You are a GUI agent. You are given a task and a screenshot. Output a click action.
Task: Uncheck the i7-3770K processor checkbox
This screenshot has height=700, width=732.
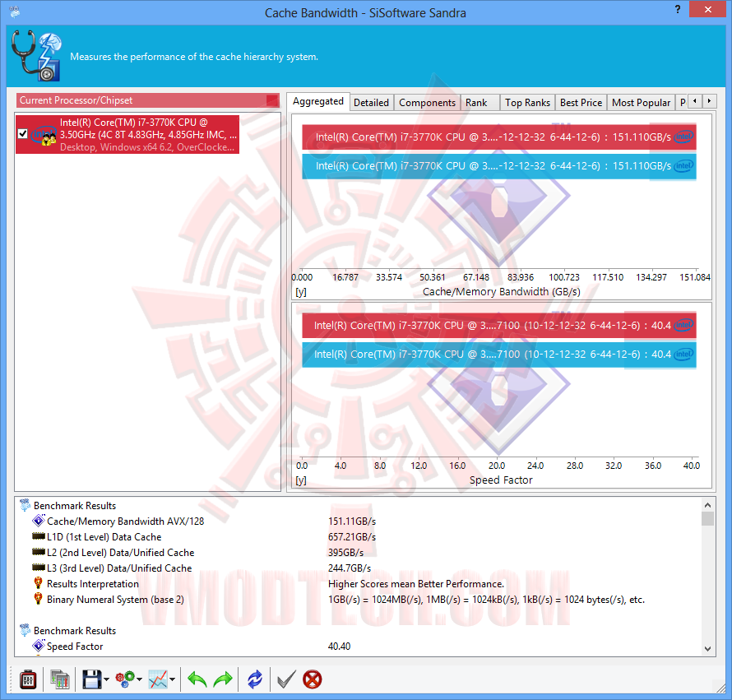click(22, 134)
